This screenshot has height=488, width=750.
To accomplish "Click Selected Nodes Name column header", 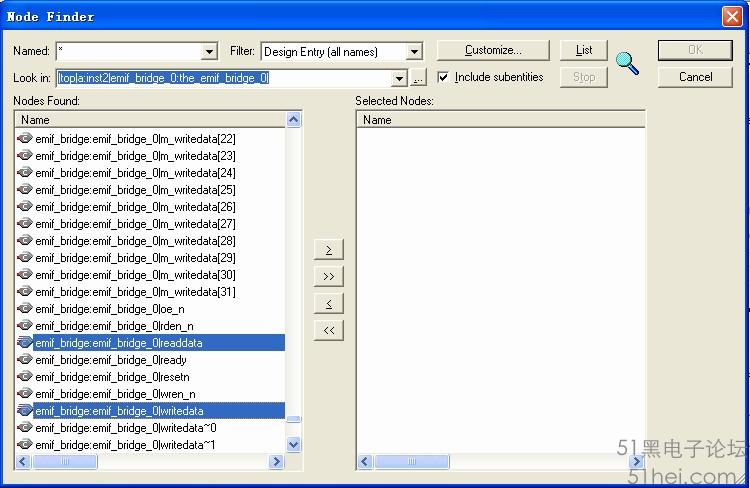I will [x=500, y=120].
